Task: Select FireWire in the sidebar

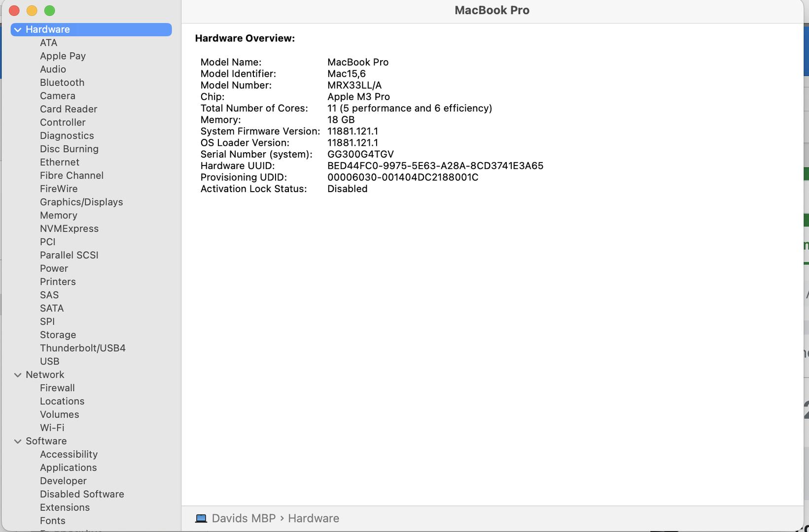Action: (59, 189)
